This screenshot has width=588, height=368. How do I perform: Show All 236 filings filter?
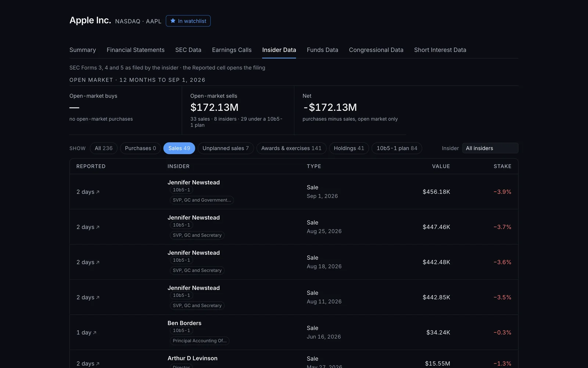click(x=104, y=148)
